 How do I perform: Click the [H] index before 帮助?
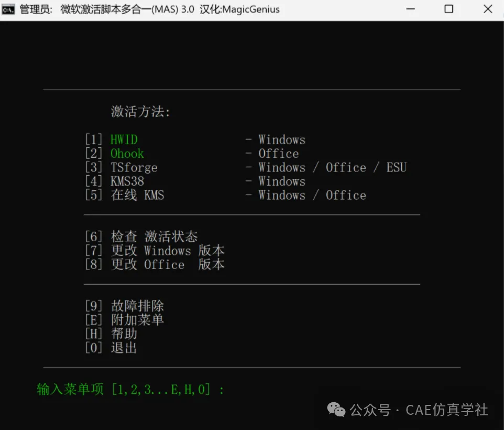94,334
